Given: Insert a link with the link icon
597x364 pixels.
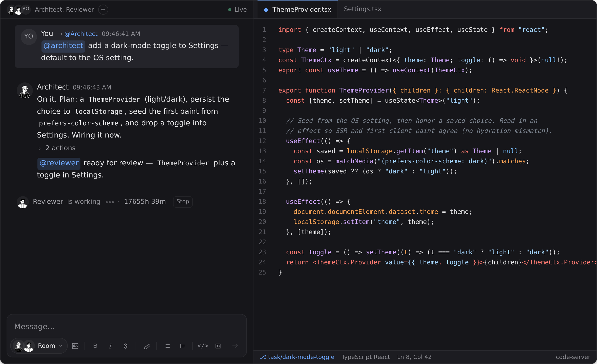Looking at the screenshot, I should 147,346.
